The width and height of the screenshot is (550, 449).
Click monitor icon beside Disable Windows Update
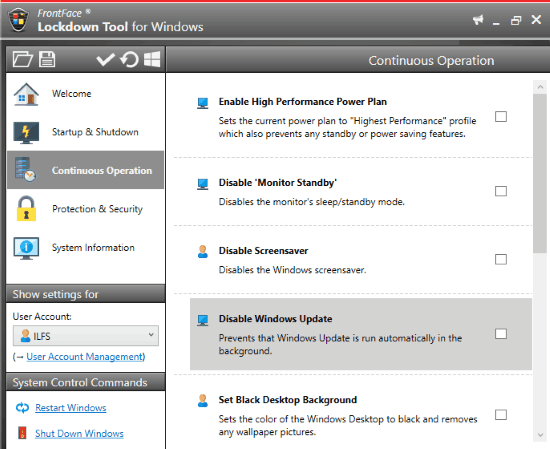(x=203, y=320)
